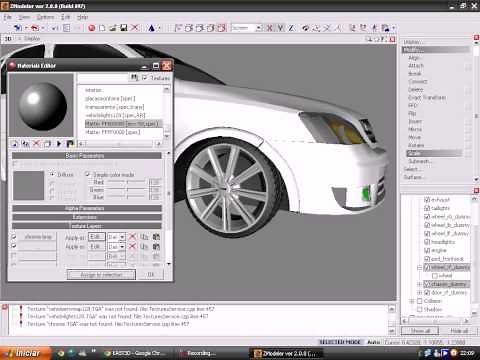Screen dimensions: 480x360
Task: Click the first view layout icon in toolbar
Action: click(x=178, y=28)
